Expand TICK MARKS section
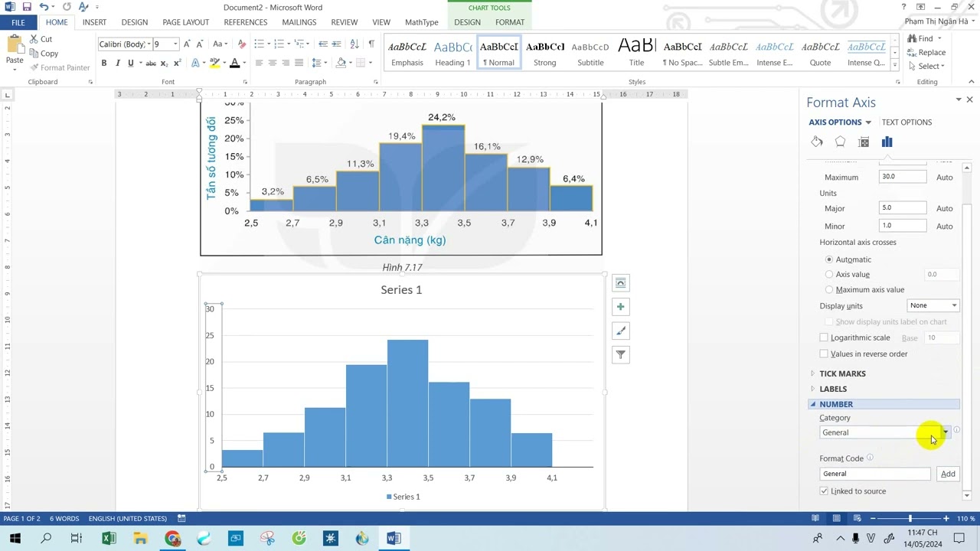 pyautogui.click(x=842, y=373)
